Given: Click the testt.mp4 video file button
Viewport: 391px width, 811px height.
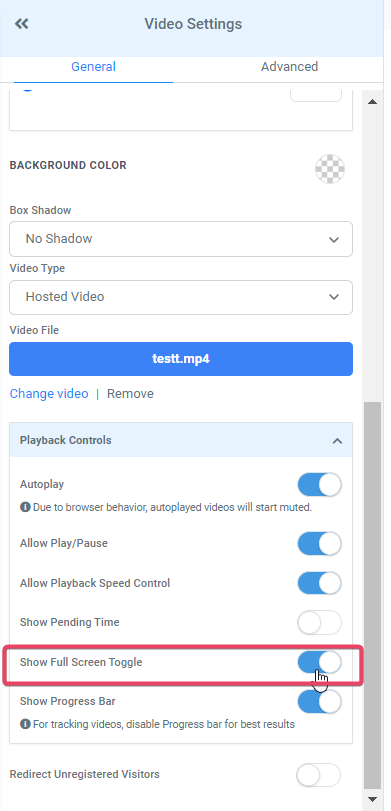Looking at the screenshot, I should [x=181, y=359].
